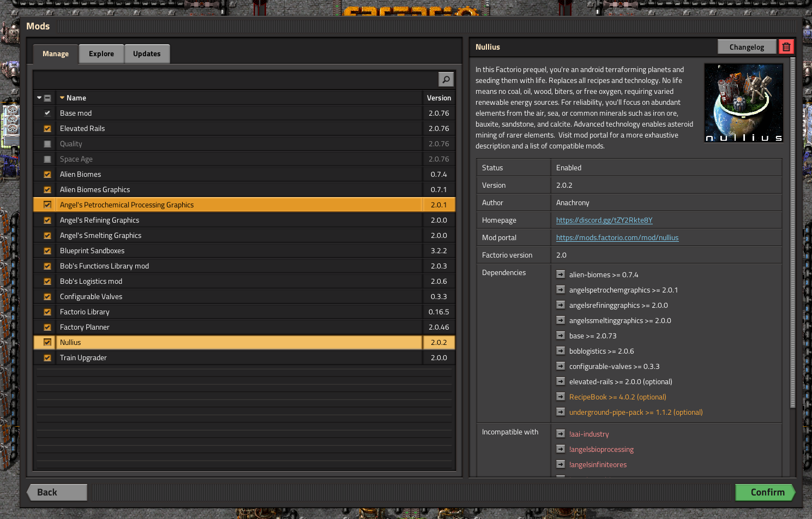The width and height of the screenshot is (812, 519).
Task: Click arrow icon beside underground-pipe-pack dependency
Action: pyautogui.click(x=561, y=412)
